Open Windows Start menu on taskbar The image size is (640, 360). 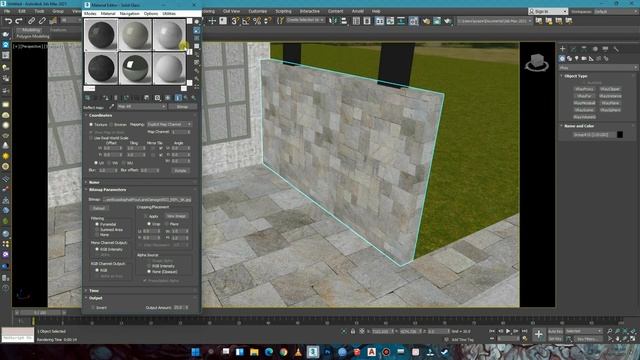(x=196, y=352)
